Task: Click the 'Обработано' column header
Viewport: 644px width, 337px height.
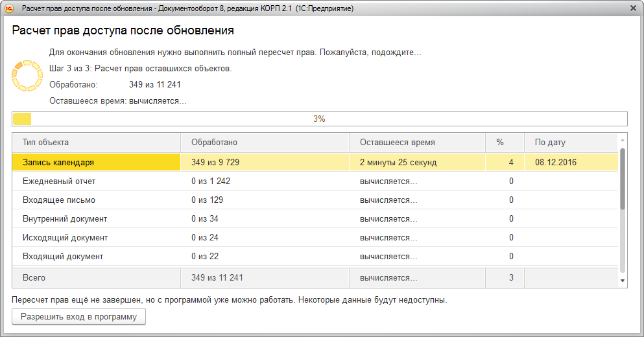Action: click(265, 143)
